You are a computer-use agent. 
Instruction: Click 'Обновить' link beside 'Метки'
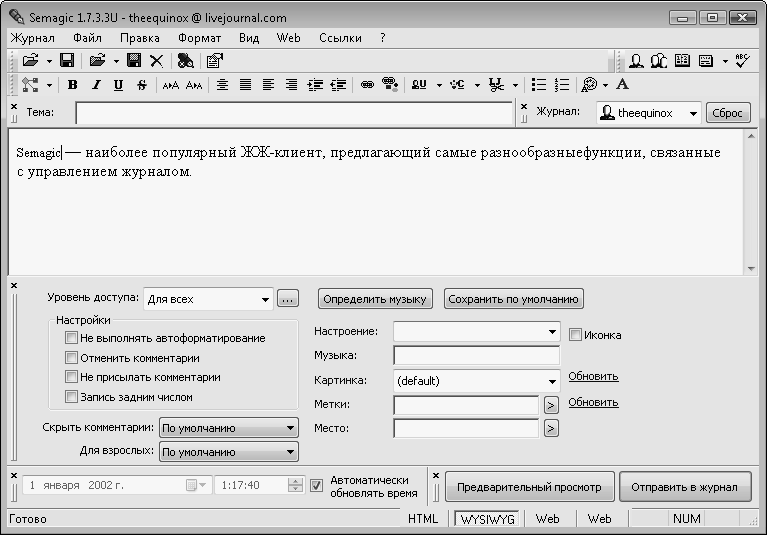593,402
